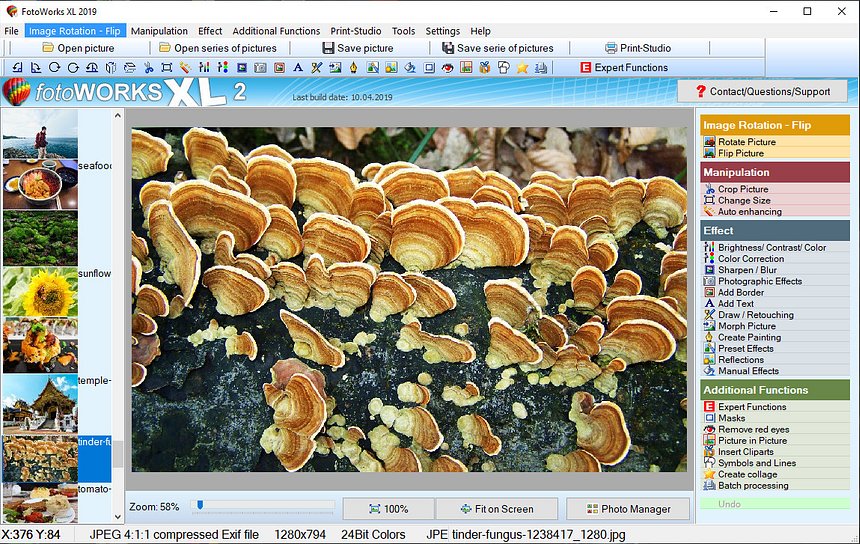The height and width of the screenshot is (544, 860).
Task: Click the zoom slider handle
Action: (x=200, y=505)
